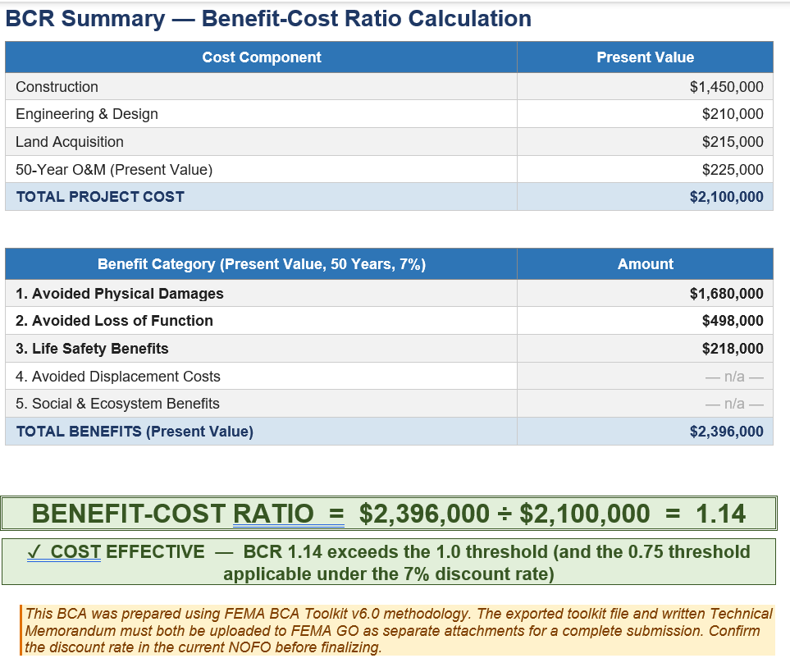The image size is (790, 672).
Task: Select the TOTAL PROJECT COST label
Action: pyautogui.click(x=100, y=196)
